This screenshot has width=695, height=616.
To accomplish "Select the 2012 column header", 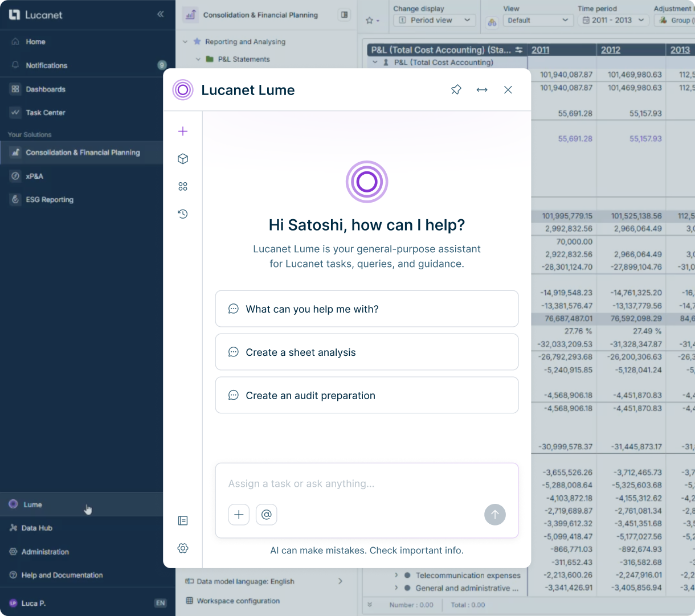I will [x=611, y=50].
